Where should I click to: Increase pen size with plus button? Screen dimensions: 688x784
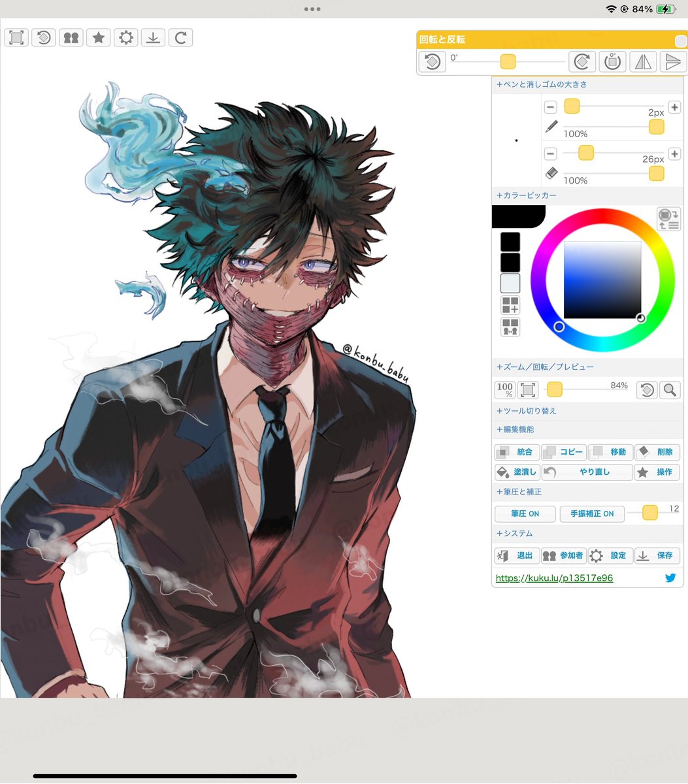coord(675,107)
